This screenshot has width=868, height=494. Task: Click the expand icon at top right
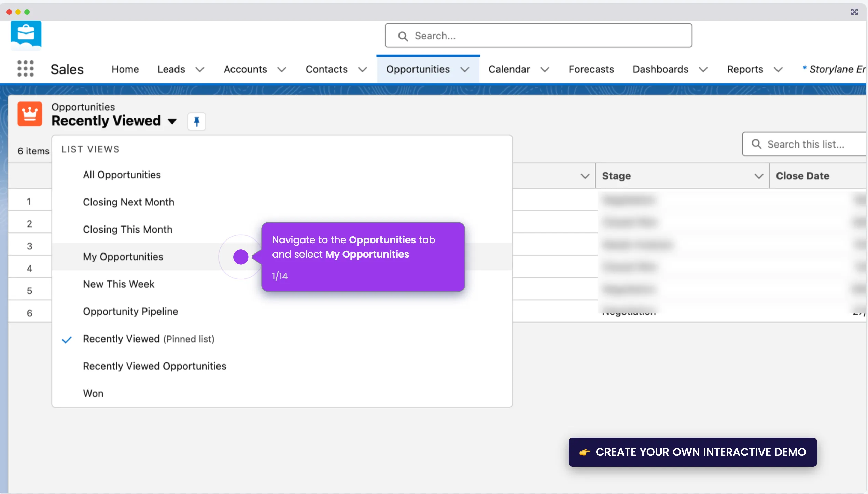point(854,12)
